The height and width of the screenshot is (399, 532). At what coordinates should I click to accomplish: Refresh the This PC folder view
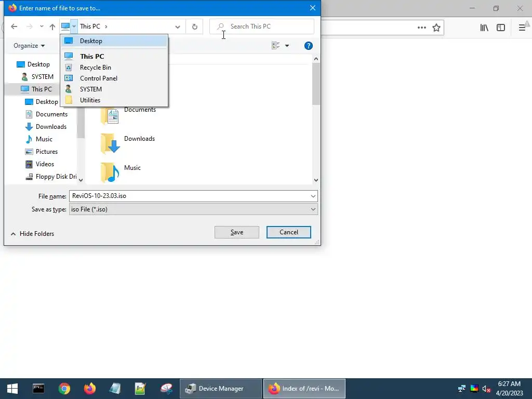point(194,27)
